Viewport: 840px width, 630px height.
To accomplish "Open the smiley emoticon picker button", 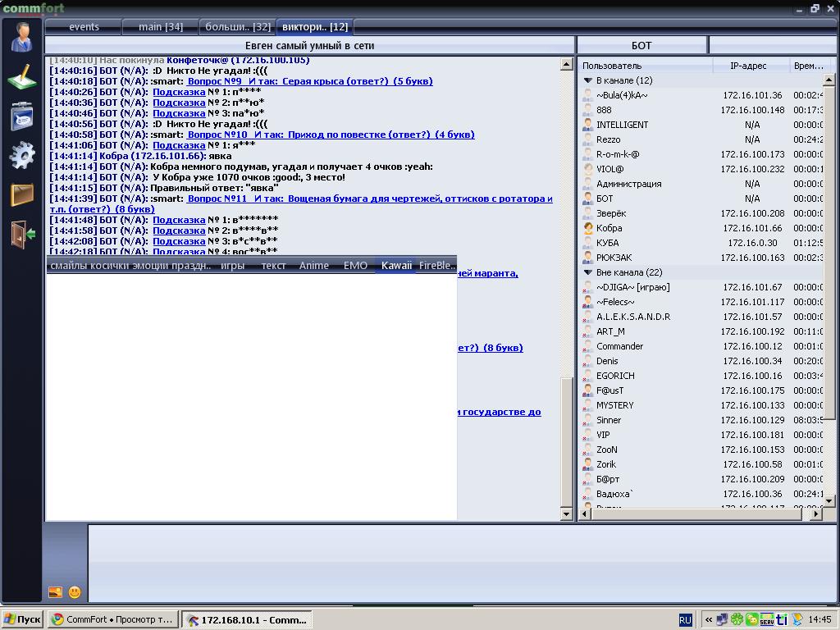I will click(75, 591).
